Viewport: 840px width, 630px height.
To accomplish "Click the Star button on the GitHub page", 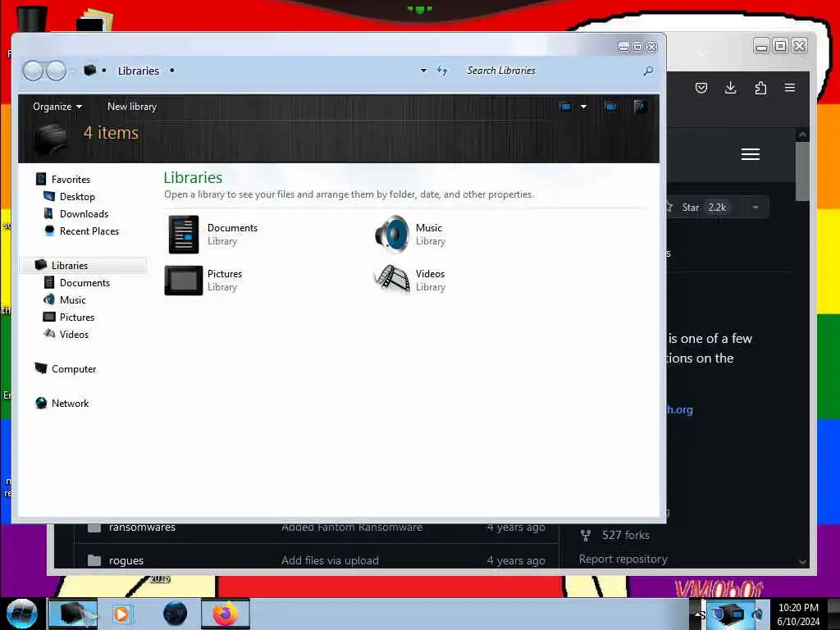I will [x=703, y=208].
